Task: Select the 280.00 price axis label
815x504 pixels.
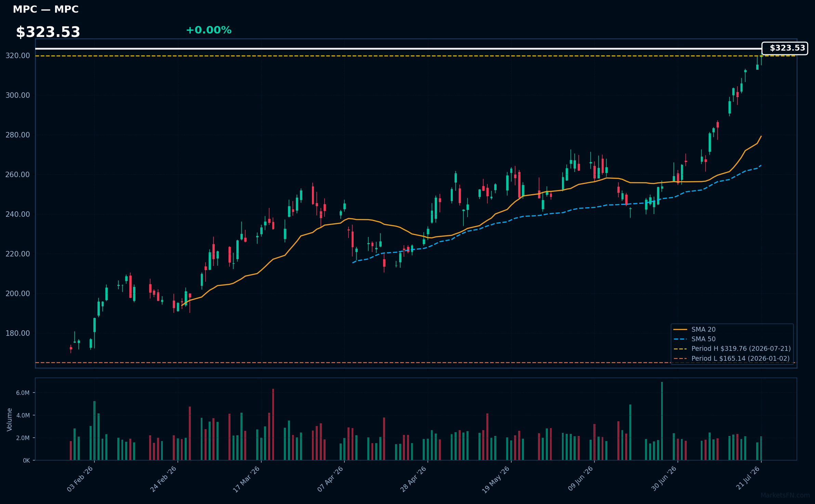Action: pyautogui.click(x=18, y=135)
